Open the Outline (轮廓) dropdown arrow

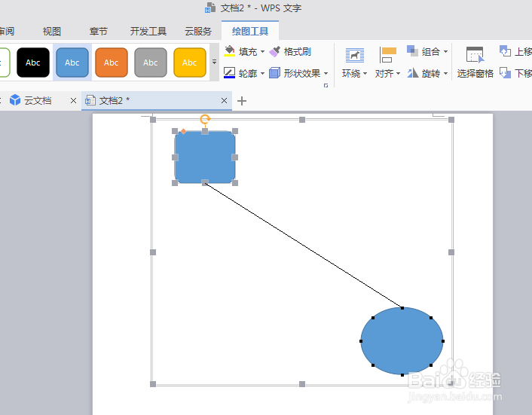click(x=262, y=73)
